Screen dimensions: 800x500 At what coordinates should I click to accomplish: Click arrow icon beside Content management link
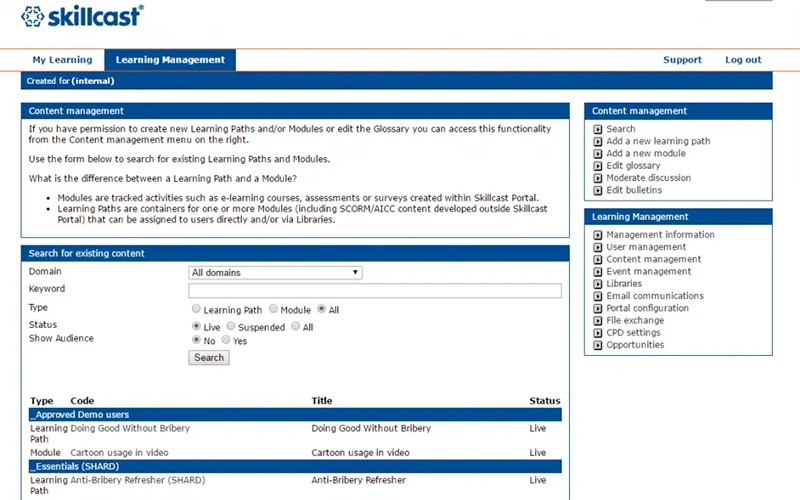pyautogui.click(x=597, y=259)
